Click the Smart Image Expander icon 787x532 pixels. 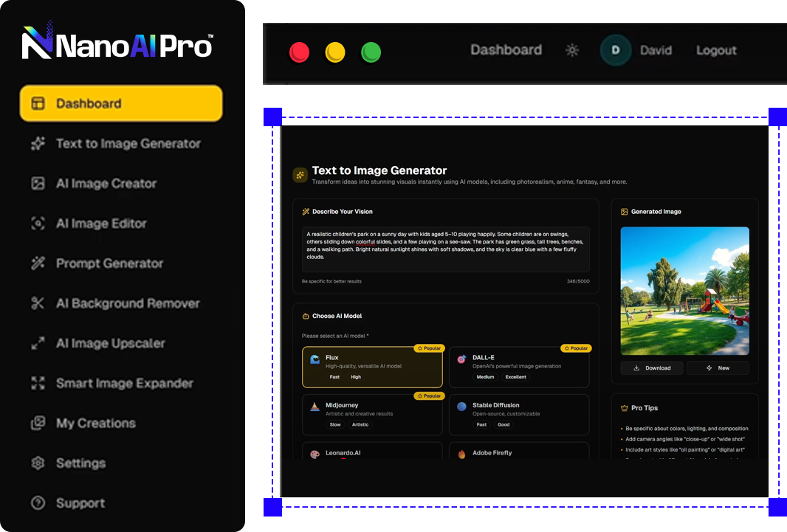[x=38, y=383]
